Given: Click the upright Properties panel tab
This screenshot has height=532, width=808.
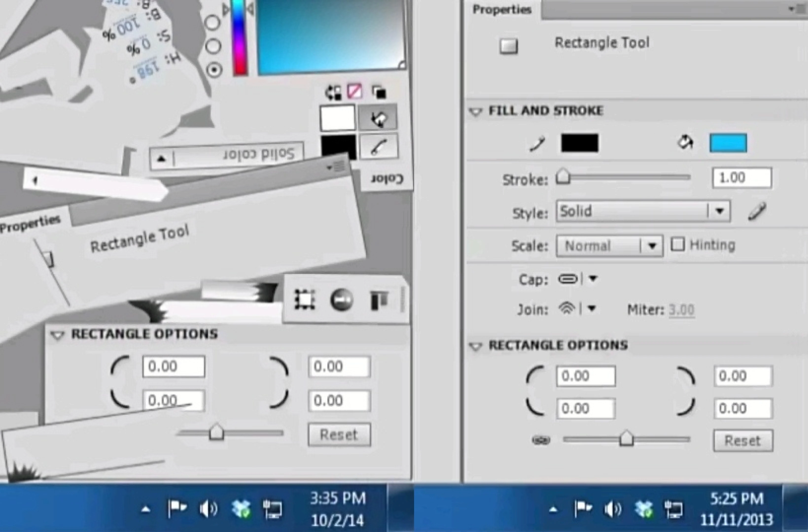Looking at the screenshot, I should click(502, 10).
